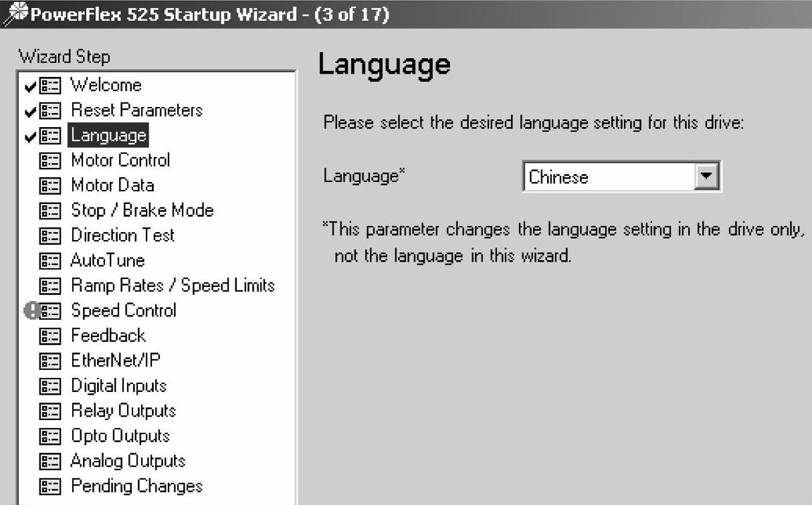The width and height of the screenshot is (812, 505).
Task: Click the Motor Data step icon
Action: 49,186
